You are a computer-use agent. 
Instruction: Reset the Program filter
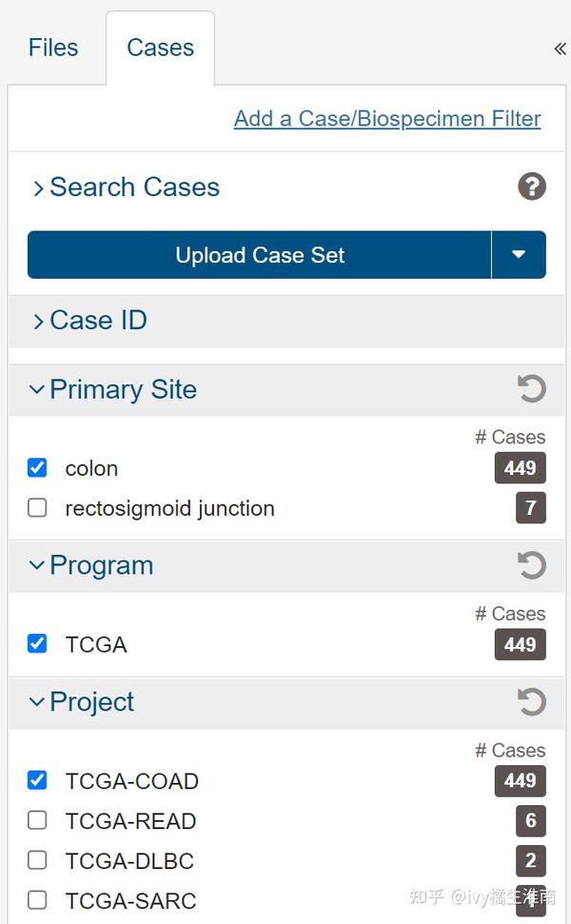(532, 565)
